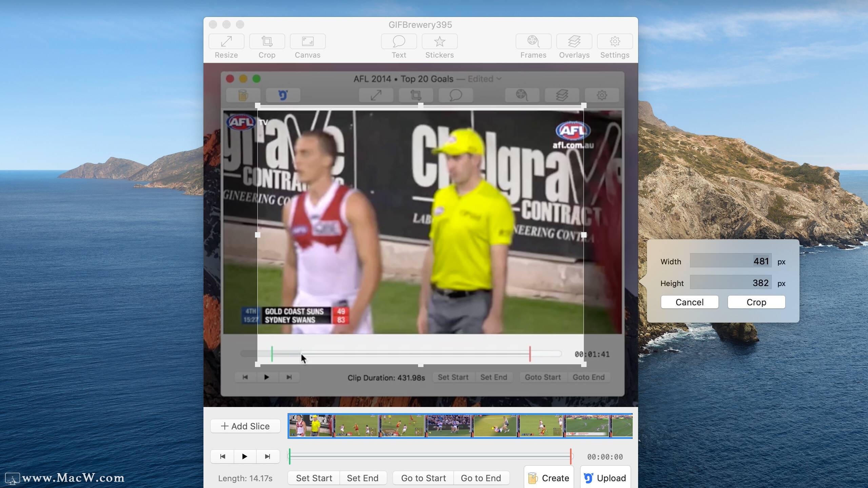The width and height of the screenshot is (868, 488).
Task: Click the main timeline scrubber track
Action: [x=430, y=456]
